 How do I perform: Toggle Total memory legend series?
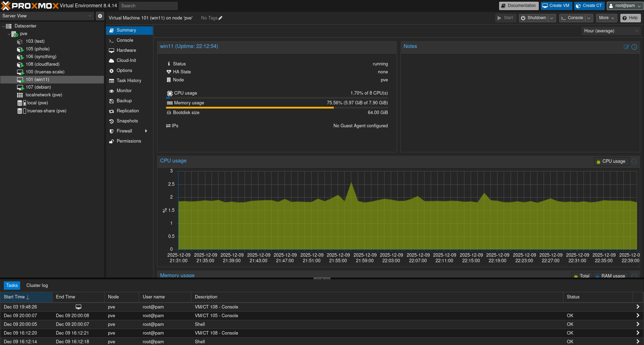pos(582,276)
